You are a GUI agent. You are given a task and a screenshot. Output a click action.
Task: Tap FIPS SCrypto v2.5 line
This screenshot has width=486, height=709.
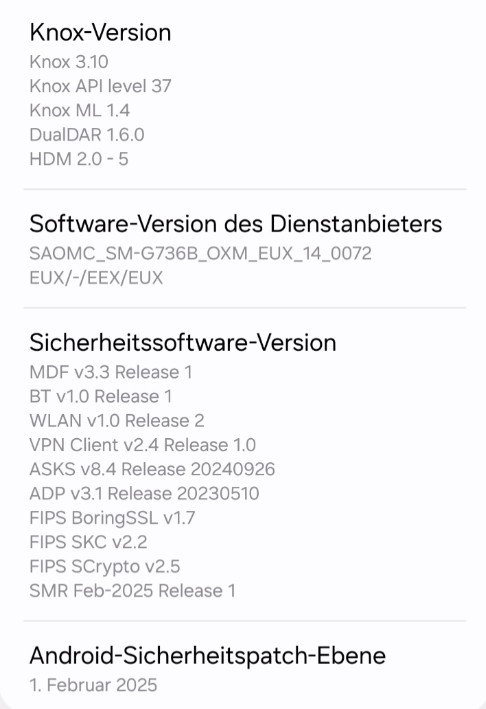tap(104, 567)
